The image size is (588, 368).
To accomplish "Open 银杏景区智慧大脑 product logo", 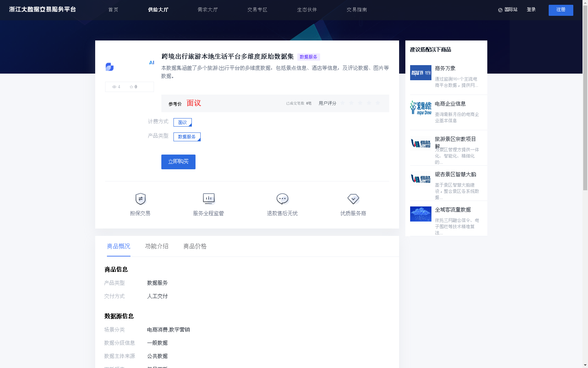I will (421, 178).
